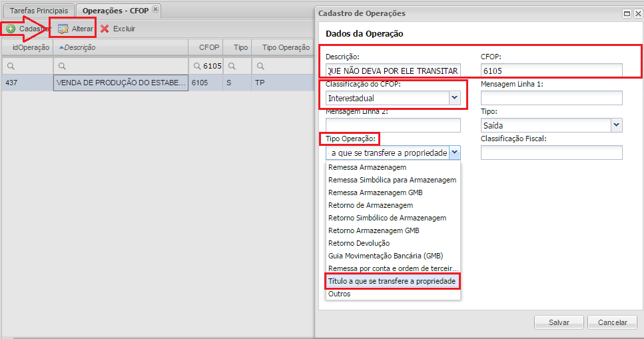Click the Cadastrar toolbar button

click(28, 29)
